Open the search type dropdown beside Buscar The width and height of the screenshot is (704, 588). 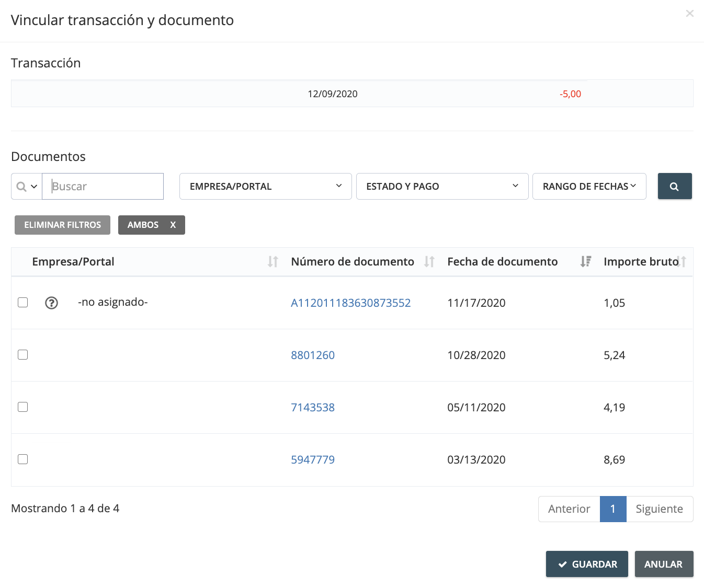click(x=27, y=186)
